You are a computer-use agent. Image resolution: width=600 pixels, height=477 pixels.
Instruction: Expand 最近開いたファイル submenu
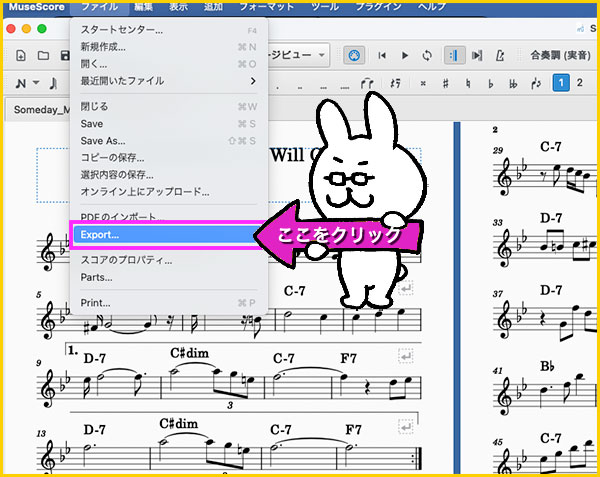169,81
